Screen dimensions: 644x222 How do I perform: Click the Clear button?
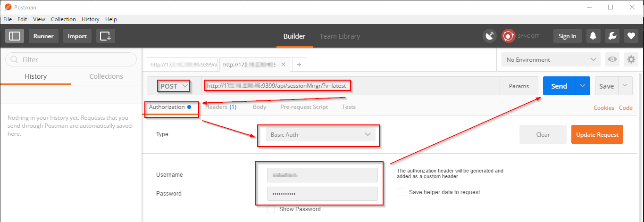coord(543,134)
